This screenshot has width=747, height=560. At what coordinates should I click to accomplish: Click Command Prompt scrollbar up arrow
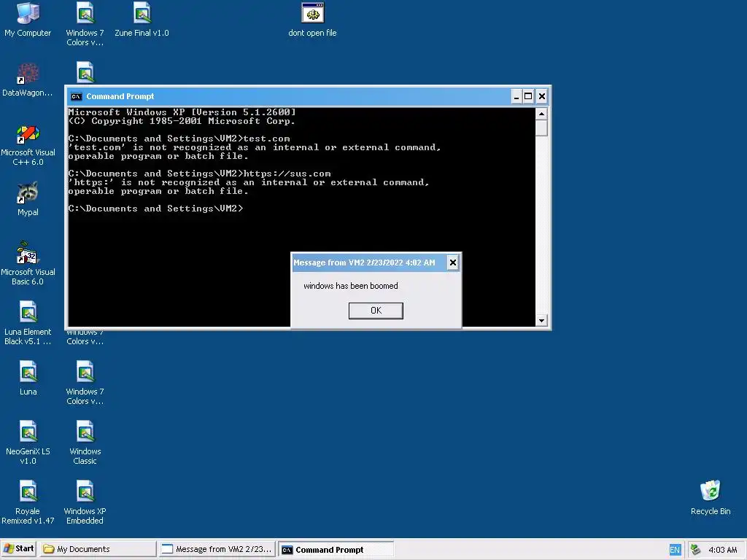pyautogui.click(x=541, y=114)
